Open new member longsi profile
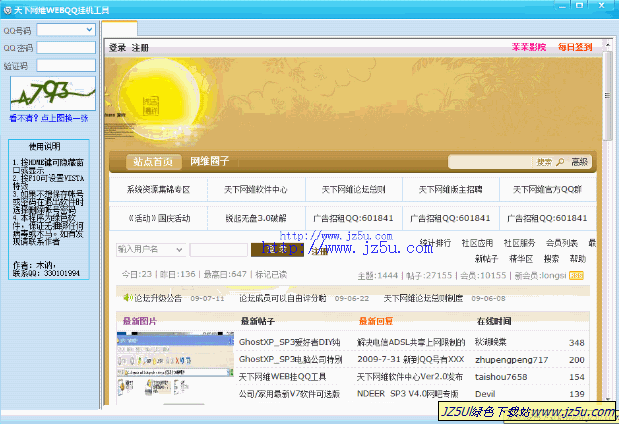The height and width of the screenshot is (424, 619). [x=553, y=276]
